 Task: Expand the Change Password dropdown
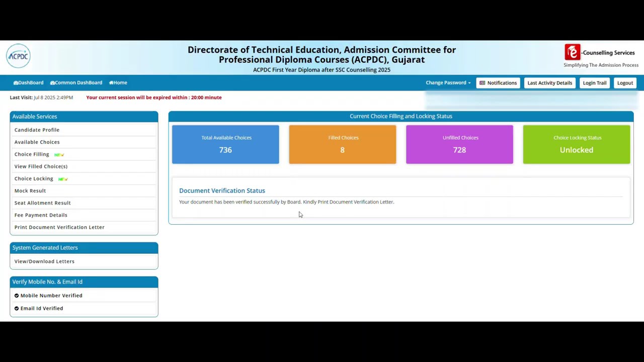[448, 82]
